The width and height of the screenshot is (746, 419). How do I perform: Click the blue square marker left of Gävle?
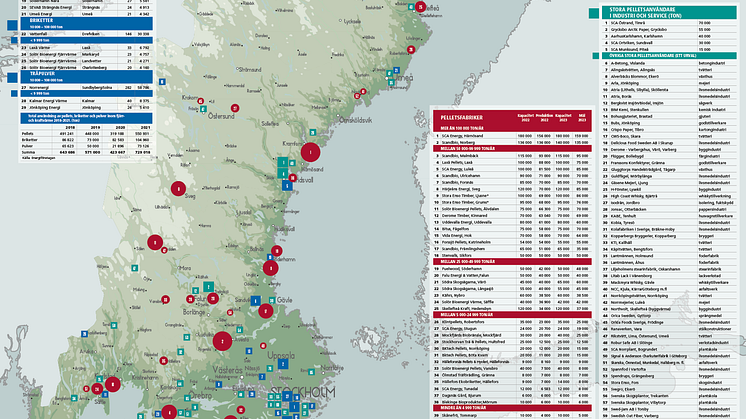click(255, 301)
